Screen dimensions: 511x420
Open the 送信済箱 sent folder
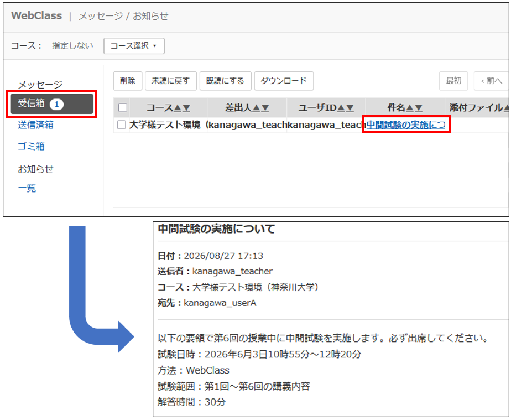(35, 125)
